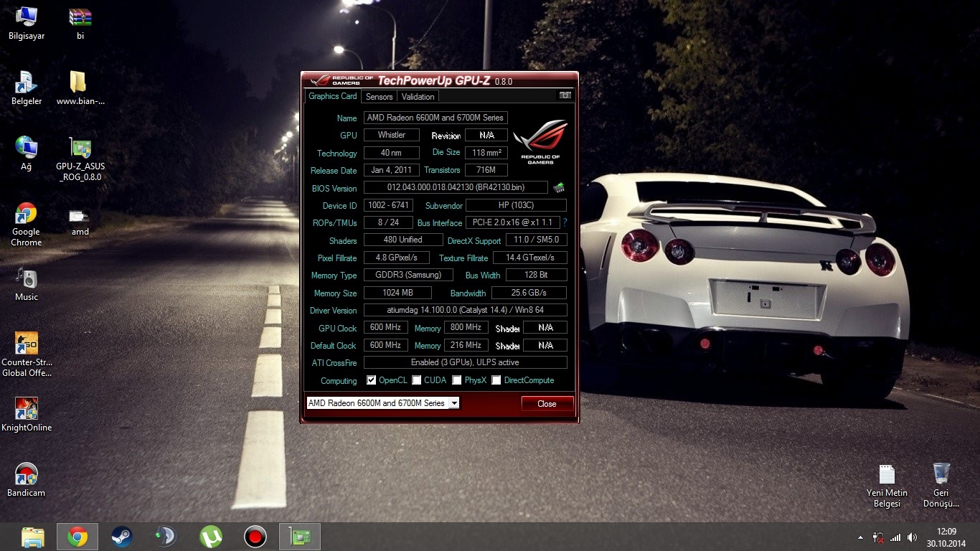Click the 1024 MB memory size
This screenshot has width=980, height=551.
[397, 293]
